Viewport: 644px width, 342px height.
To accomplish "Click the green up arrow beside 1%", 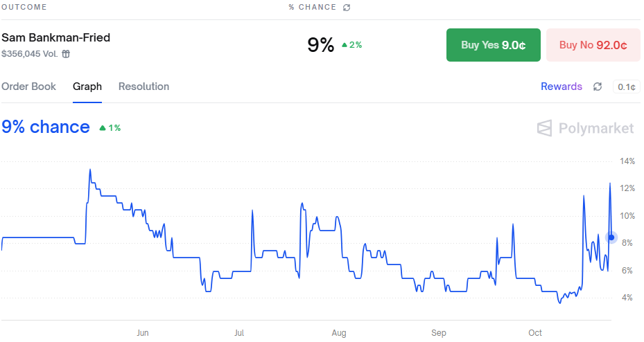I will click(x=103, y=128).
